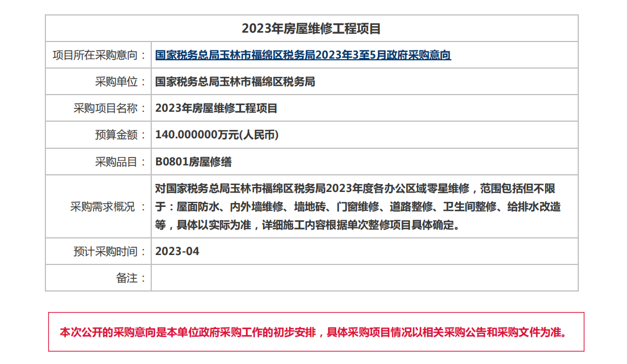Image resolution: width=627 pixels, height=364 pixels.
Task: Select the label 采购品目
Action: [121, 162]
